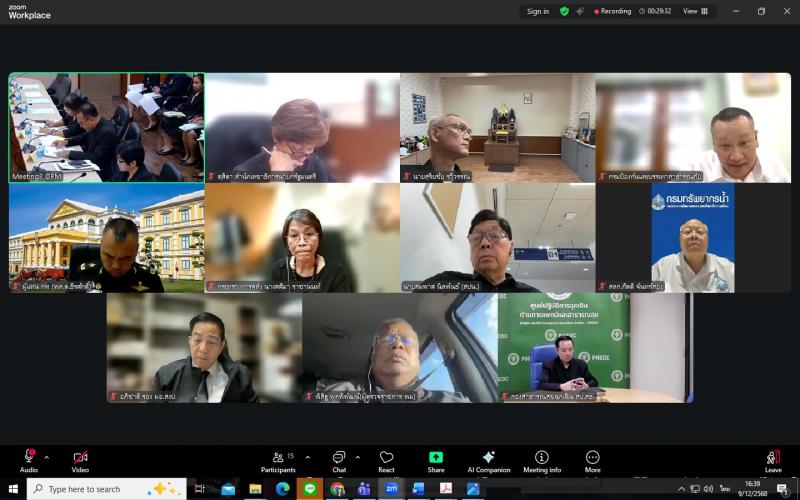Click the AI sparkle icon in title bar
This screenshot has width=800, height=500.
point(580,11)
